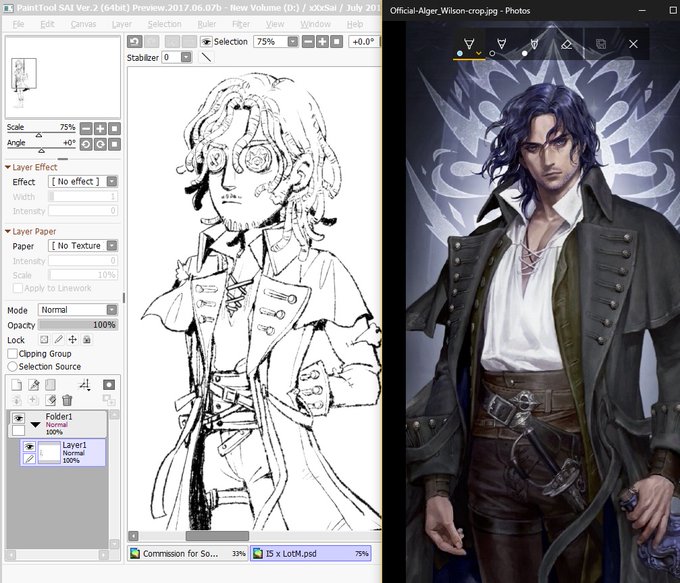The image size is (680, 583).
Task: Rotate view clockwise in navigator
Action: [100, 144]
